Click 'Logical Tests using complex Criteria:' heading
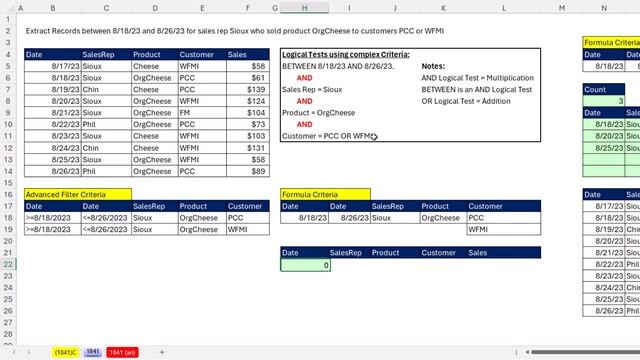The height and width of the screenshot is (360, 640). click(x=346, y=54)
